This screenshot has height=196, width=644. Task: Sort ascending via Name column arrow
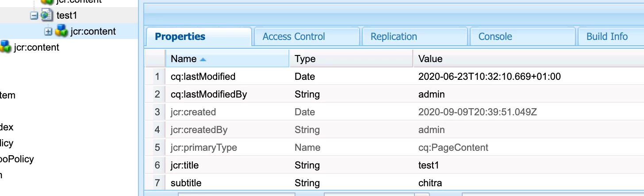(x=203, y=59)
